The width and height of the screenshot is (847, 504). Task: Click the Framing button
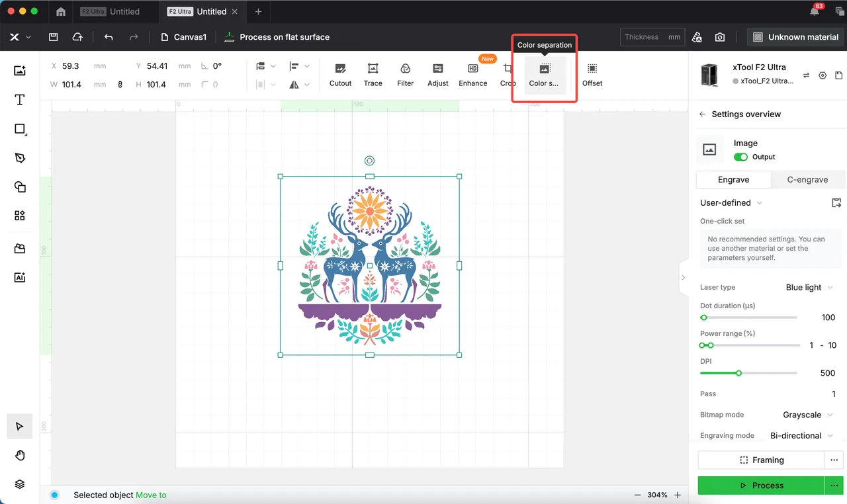(x=761, y=460)
